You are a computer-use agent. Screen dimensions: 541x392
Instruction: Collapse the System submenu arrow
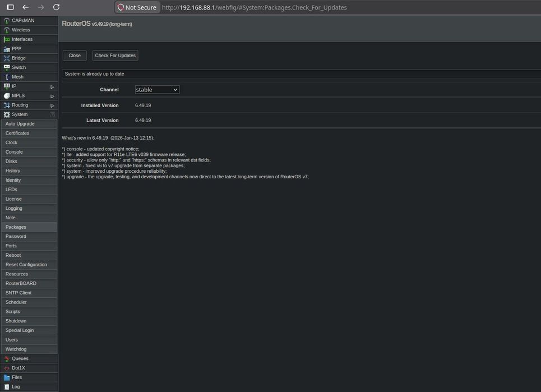(53, 114)
